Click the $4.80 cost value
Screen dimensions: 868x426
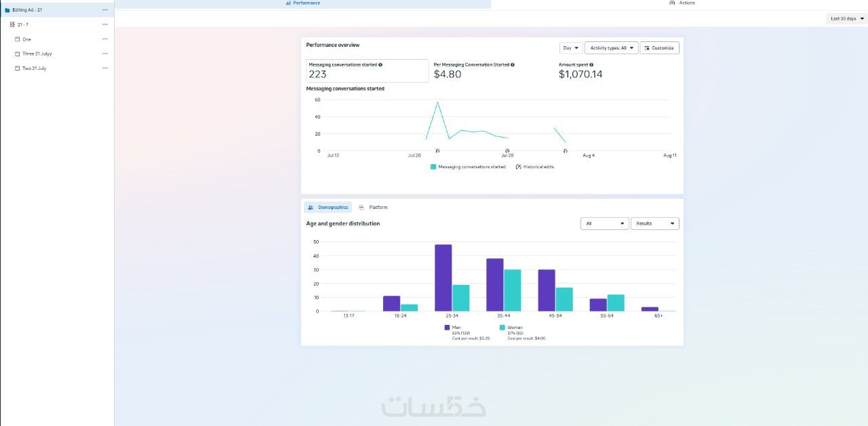tap(448, 75)
